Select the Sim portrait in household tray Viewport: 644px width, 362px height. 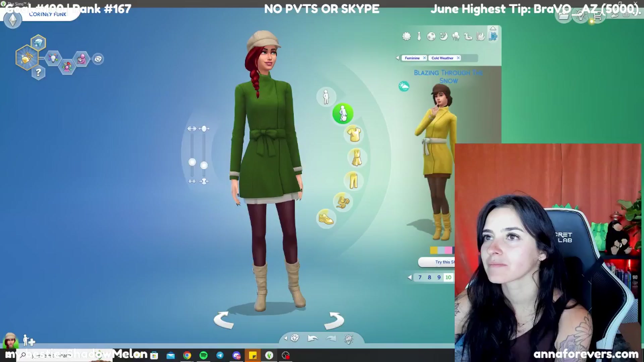(x=10, y=341)
